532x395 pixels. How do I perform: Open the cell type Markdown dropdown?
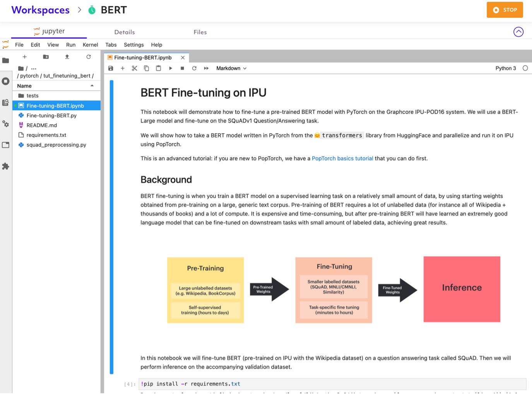[x=231, y=68]
